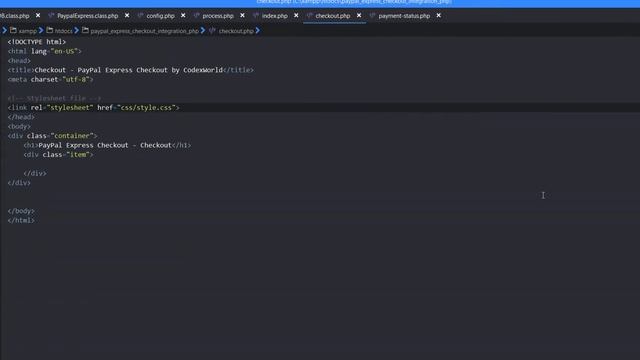
Task: Click the h1 PayPal Express Checkout heading line
Action: coord(107,145)
